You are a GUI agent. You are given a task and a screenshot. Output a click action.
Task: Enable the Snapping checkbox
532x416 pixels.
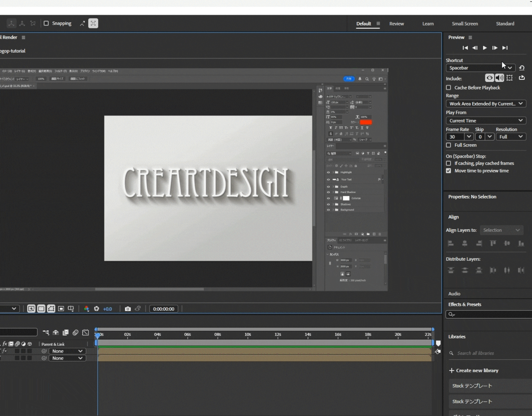46,24
